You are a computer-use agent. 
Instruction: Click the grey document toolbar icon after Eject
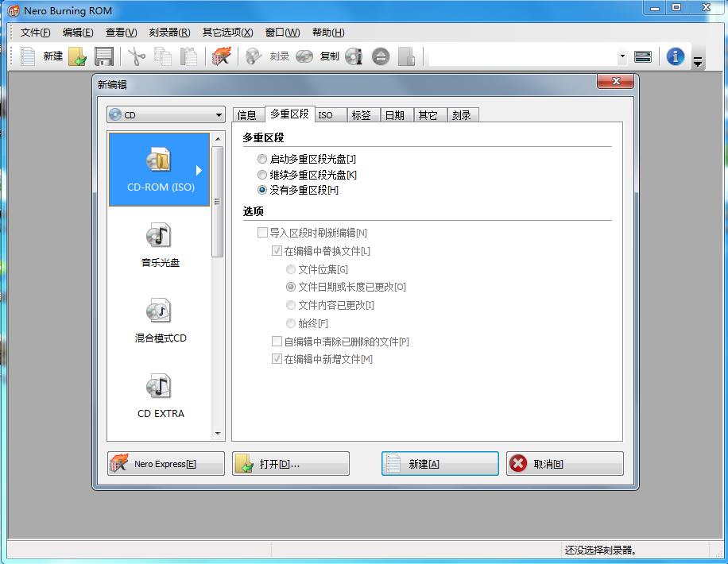[406, 56]
